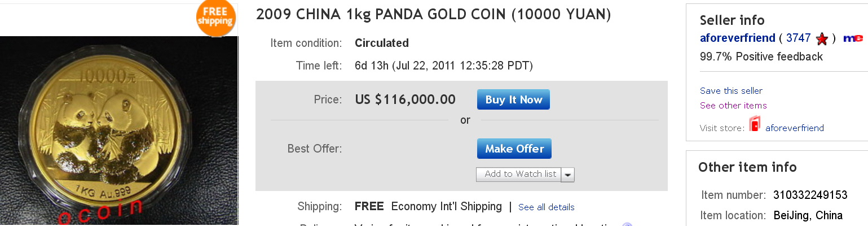Click the 2009 China Panda Gold Coin title
The image size is (868, 226).
pos(434,15)
